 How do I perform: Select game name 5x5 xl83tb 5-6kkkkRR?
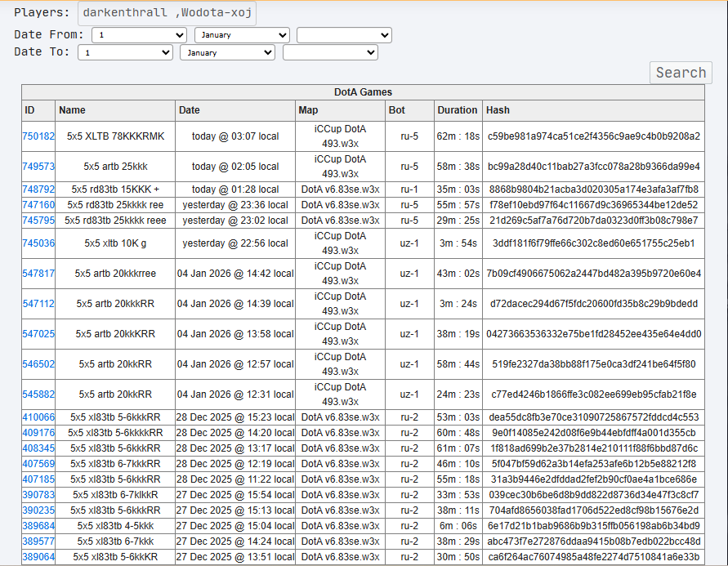coord(115,432)
